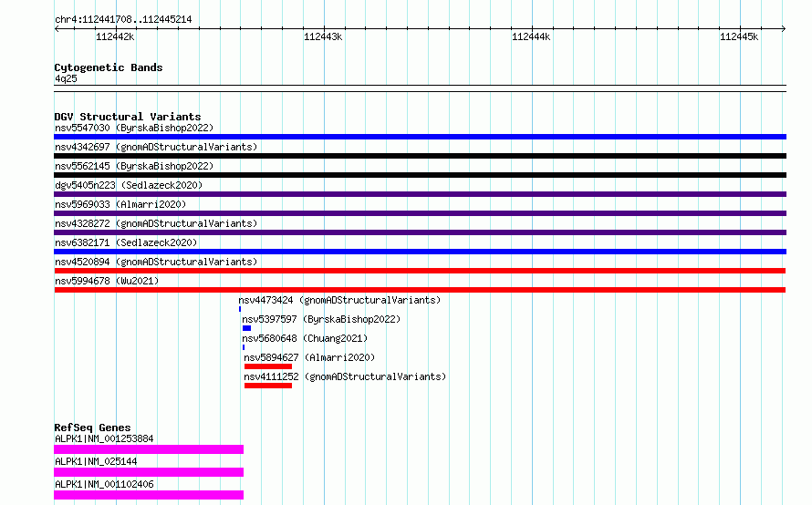Click the purple bar under nsv5969033

pos(420,213)
